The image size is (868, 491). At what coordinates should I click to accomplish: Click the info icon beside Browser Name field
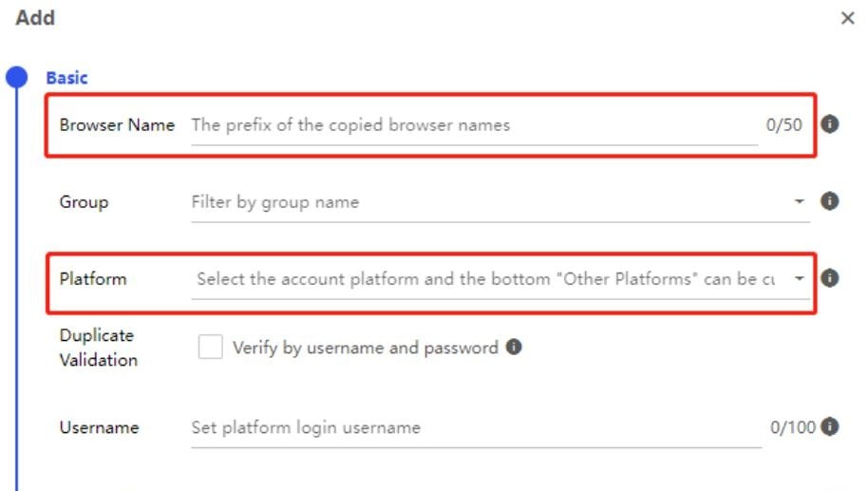[829, 124]
